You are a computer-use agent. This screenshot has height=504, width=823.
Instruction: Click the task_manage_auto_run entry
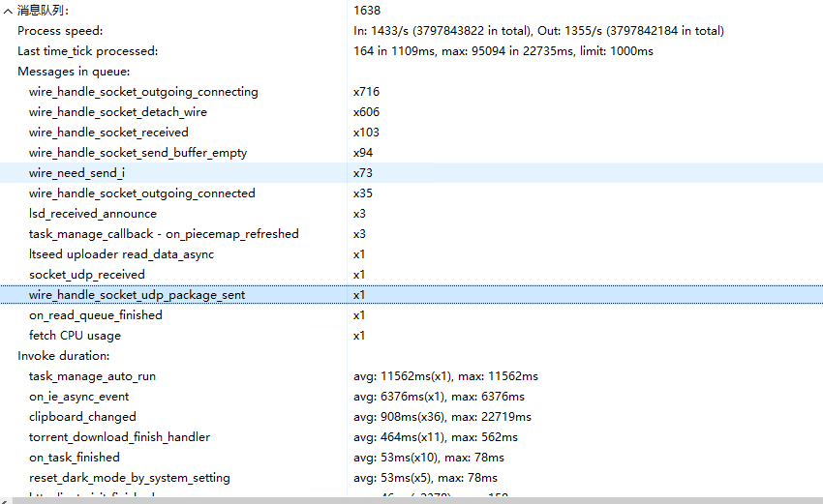coord(92,376)
